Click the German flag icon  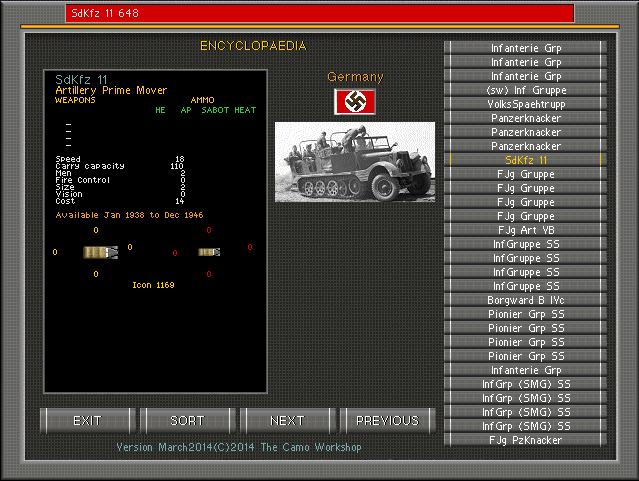click(x=354, y=101)
